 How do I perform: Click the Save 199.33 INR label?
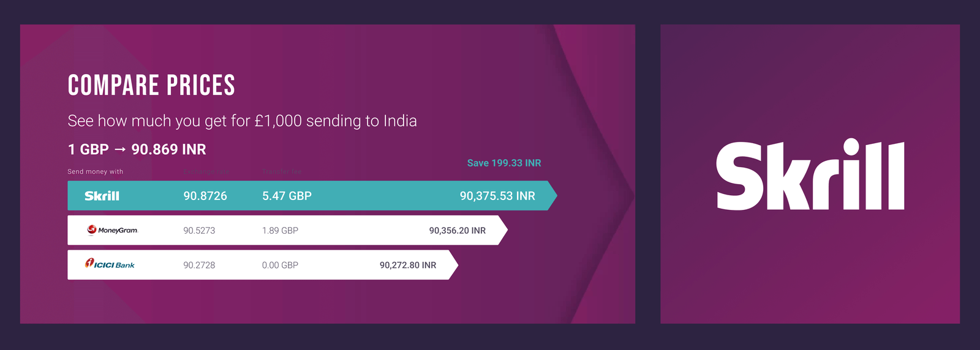(504, 163)
